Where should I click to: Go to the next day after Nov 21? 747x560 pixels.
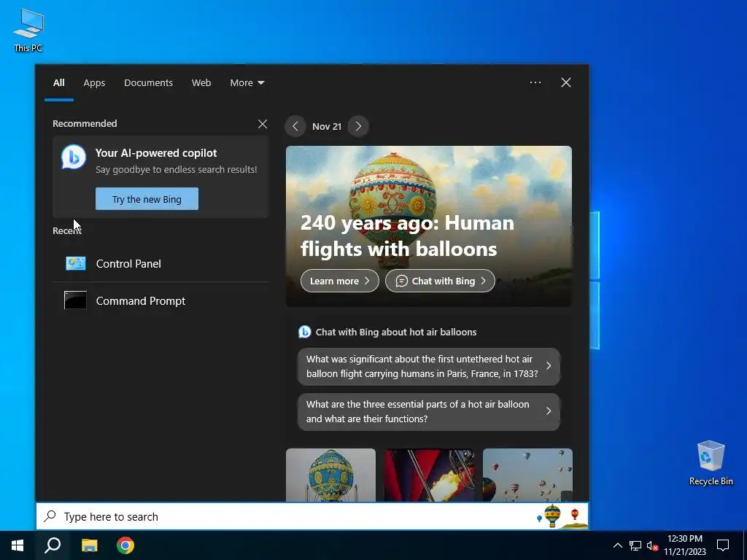tap(358, 126)
